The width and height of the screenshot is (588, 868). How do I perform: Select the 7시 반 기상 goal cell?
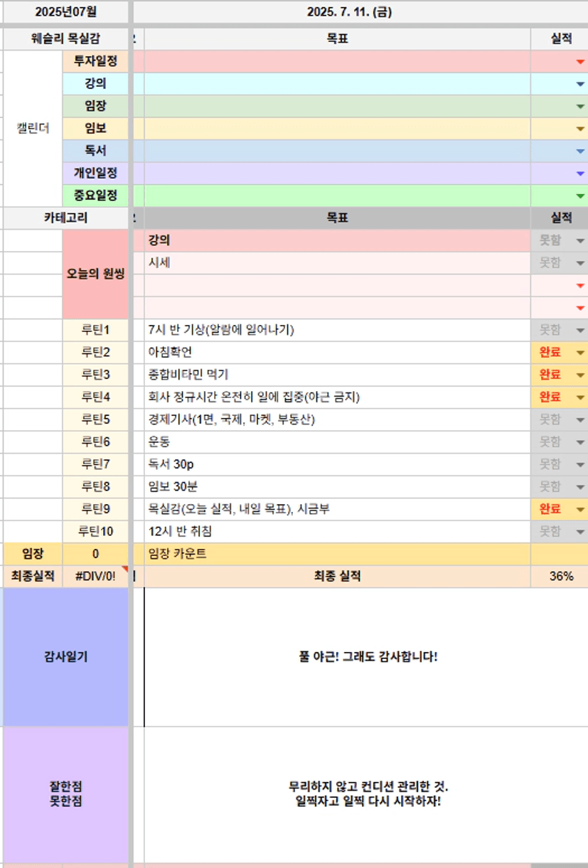[337, 330]
